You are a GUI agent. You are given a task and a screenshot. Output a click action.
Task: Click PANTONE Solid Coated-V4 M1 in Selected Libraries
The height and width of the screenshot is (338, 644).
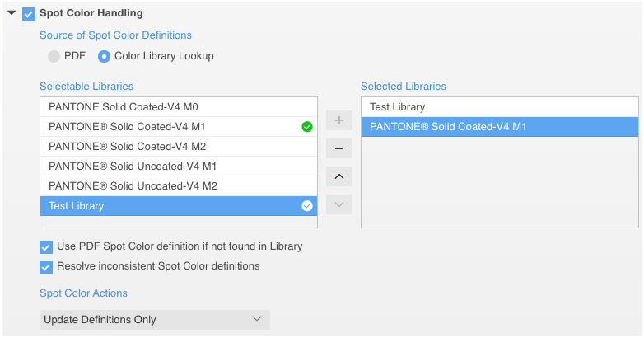(x=448, y=127)
